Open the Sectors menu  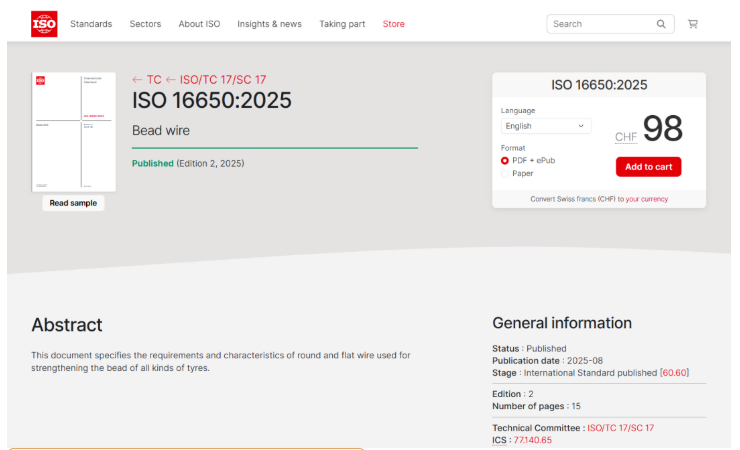pos(145,24)
